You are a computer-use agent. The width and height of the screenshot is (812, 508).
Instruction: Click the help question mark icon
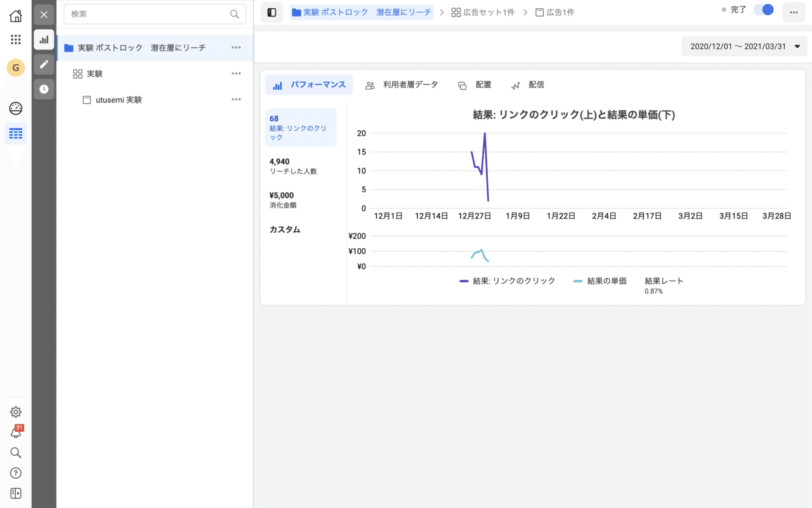click(x=16, y=473)
